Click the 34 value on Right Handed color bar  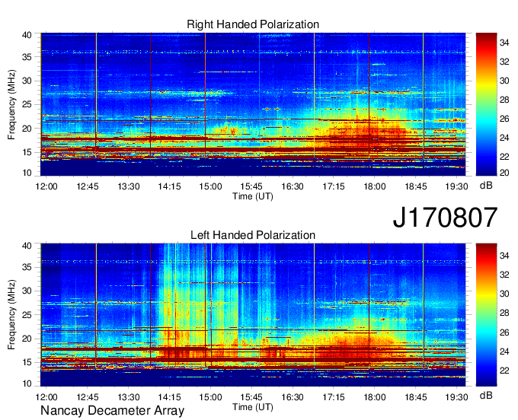coord(504,43)
